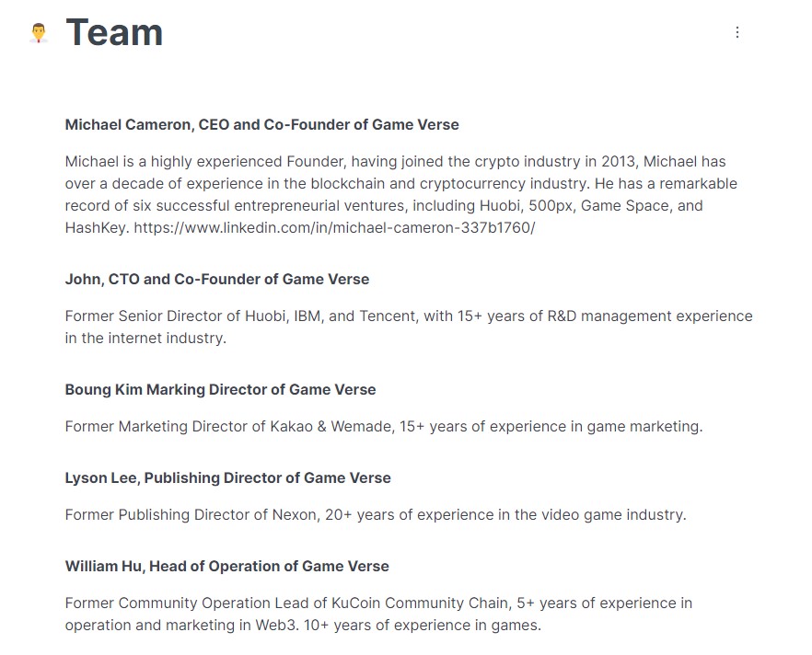Click the word HashKey in Michael's bio
The width and height of the screenshot is (812, 655).
pyautogui.click(x=96, y=227)
